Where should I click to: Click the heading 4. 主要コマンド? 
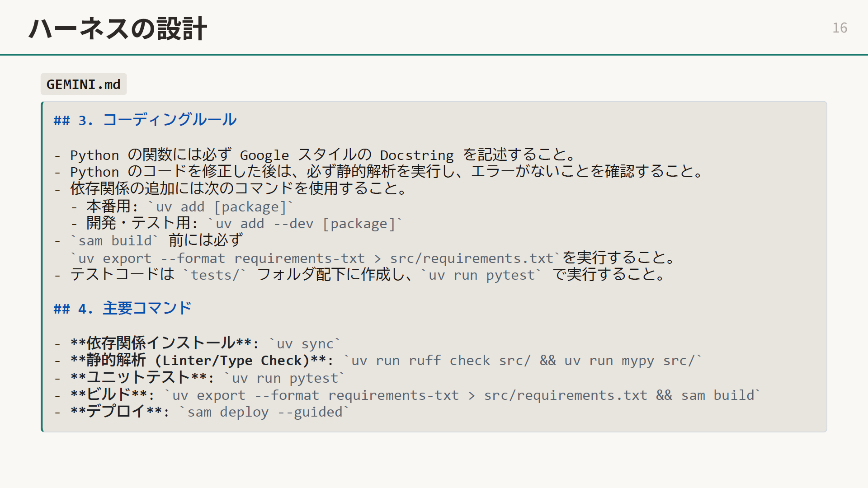point(123,309)
